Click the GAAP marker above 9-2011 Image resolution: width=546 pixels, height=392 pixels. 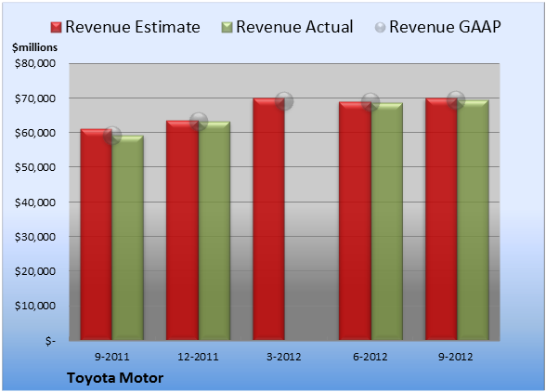click(x=112, y=136)
